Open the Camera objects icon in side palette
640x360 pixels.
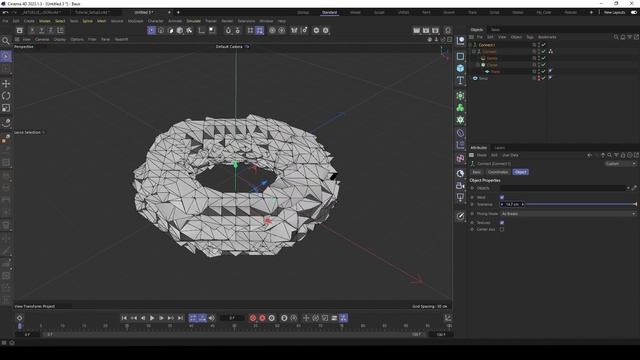(x=460, y=186)
